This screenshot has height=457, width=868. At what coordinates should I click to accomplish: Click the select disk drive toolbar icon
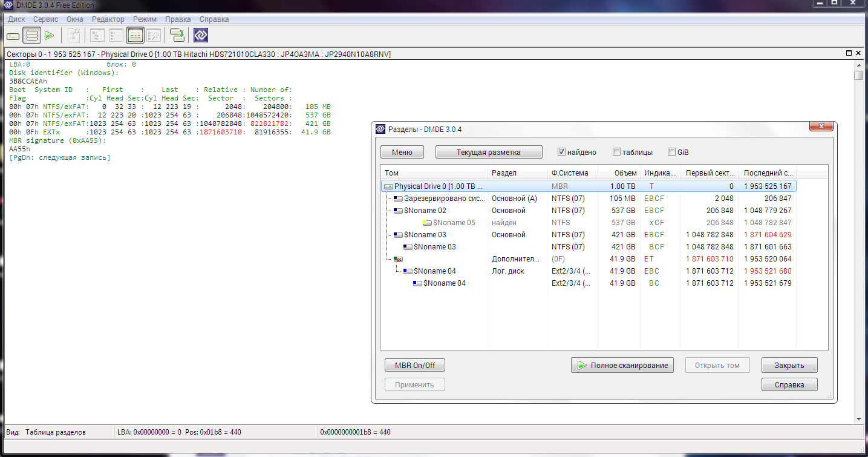pyautogui.click(x=13, y=36)
